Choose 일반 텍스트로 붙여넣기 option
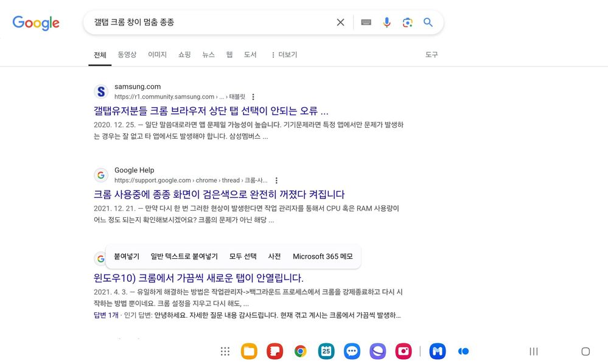608x364 pixels. click(184, 256)
